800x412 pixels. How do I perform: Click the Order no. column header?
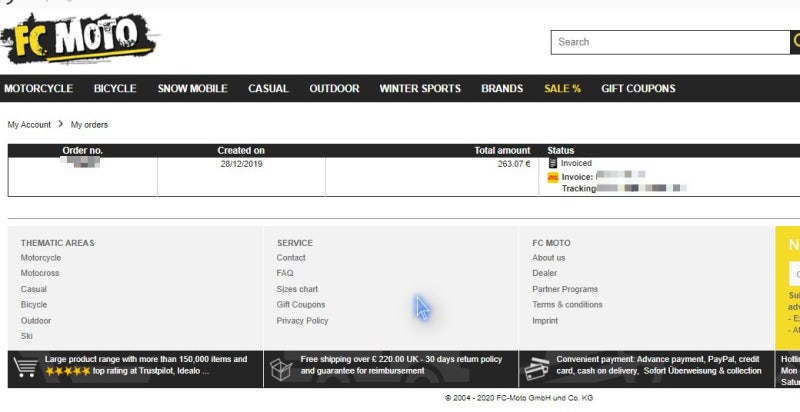(x=83, y=150)
